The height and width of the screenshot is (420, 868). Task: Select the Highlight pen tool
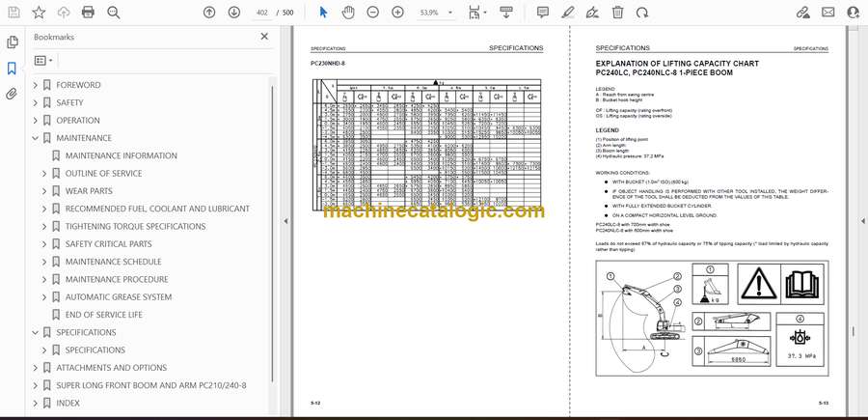click(x=567, y=13)
